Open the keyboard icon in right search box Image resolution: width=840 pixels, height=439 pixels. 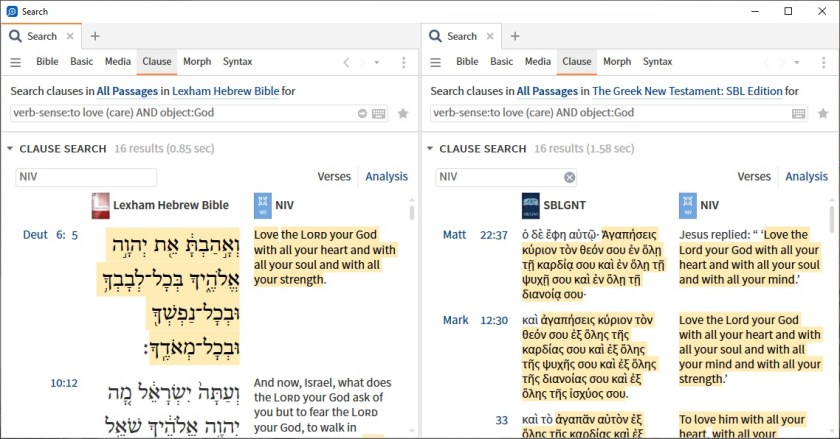pos(799,113)
